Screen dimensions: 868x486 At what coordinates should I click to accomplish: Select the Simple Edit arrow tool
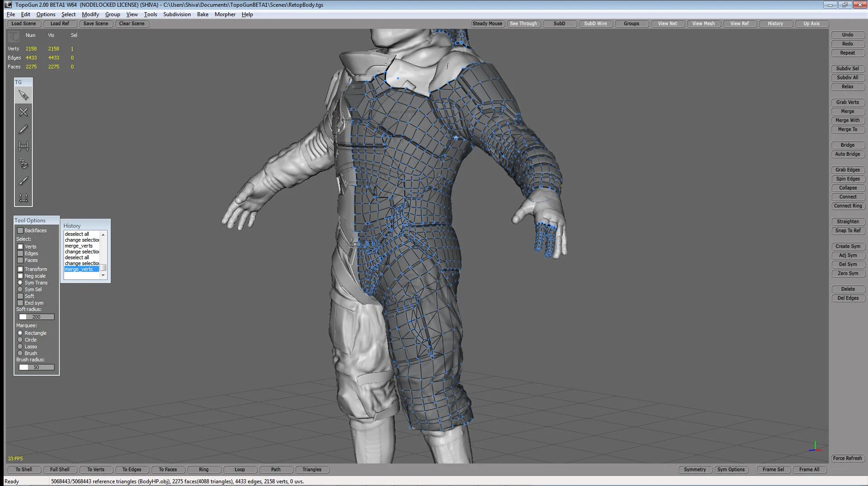point(24,95)
